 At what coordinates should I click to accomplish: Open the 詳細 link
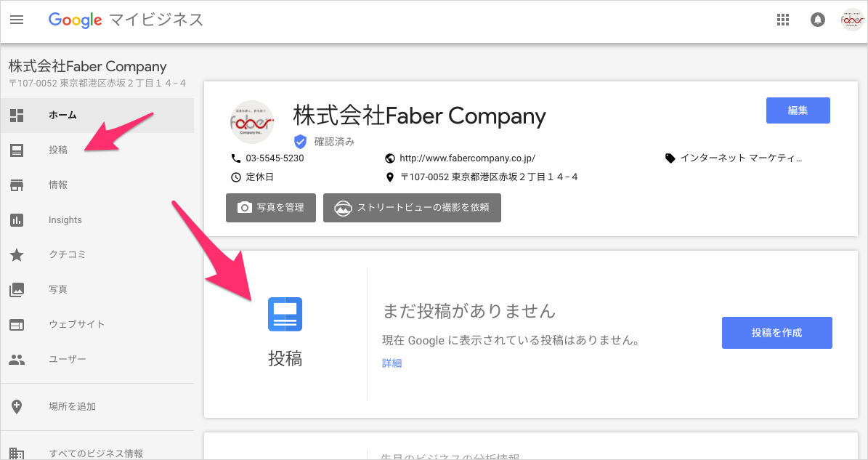point(392,363)
